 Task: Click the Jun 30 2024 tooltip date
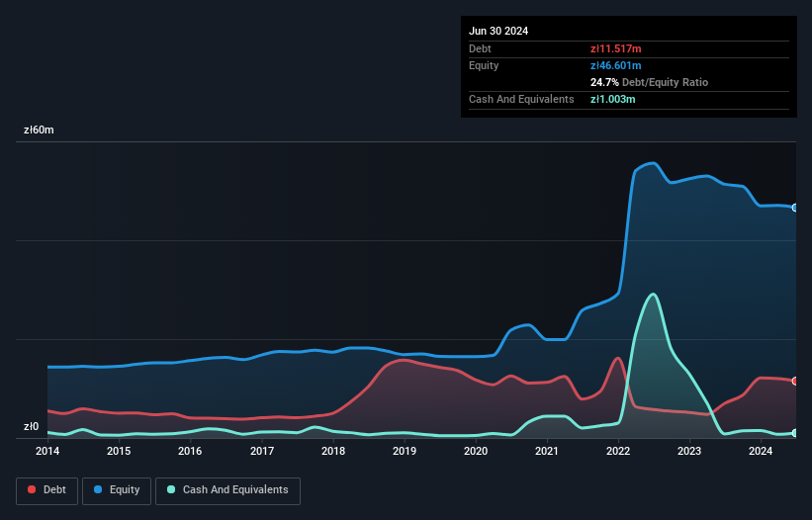tap(498, 31)
